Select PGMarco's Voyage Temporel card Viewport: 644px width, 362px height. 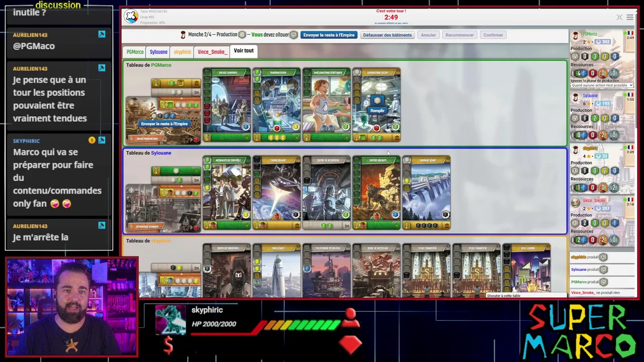pos(227,106)
